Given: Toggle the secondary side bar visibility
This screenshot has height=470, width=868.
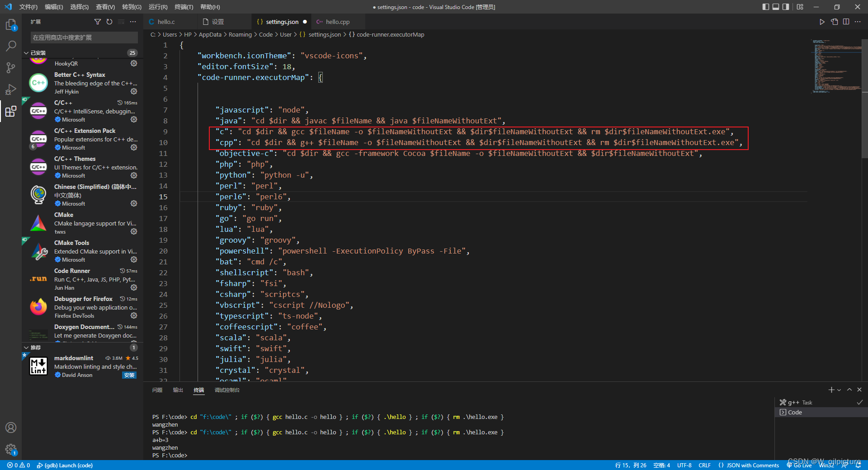Looking at the screenshot, I should [x=786, y=7].
